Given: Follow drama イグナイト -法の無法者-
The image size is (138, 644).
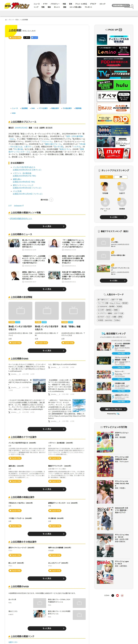Looking at the screenshot, I should [x=55, y=458].
